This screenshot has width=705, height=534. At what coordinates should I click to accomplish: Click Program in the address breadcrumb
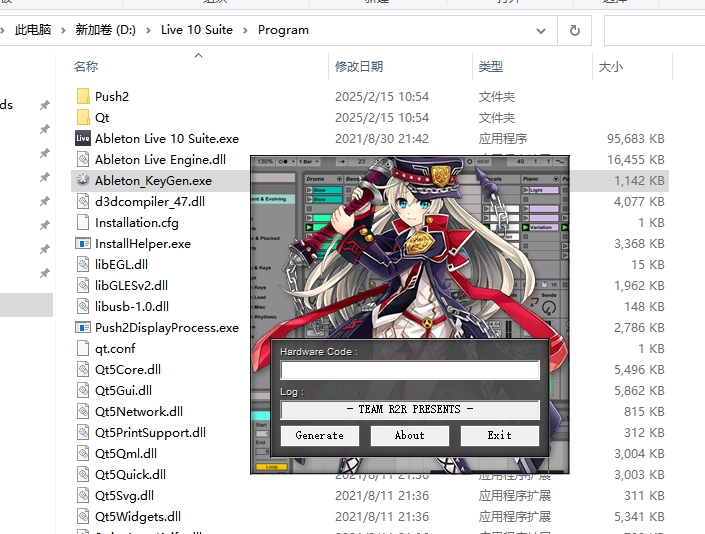pyautogui.click(x=283, y=30)
